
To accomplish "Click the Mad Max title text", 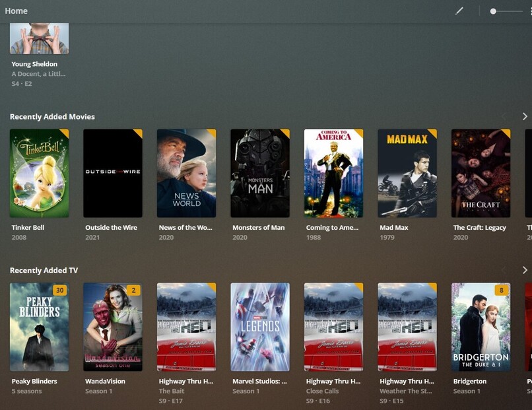I will [394, 227].
